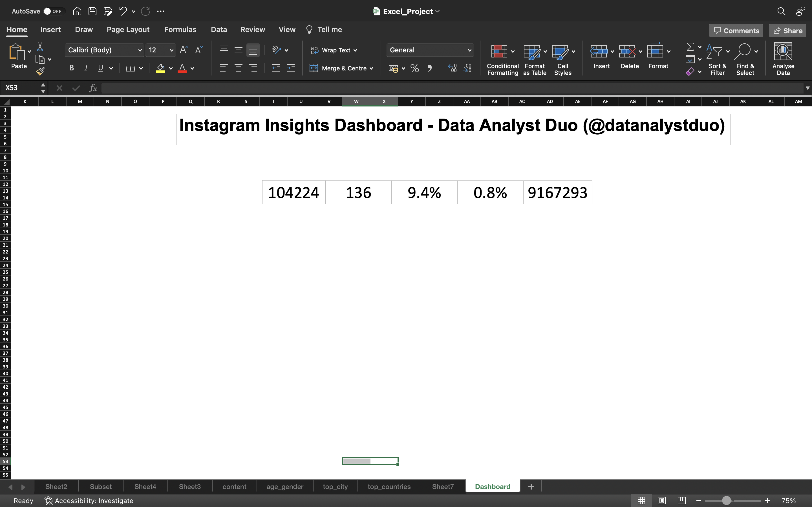Switch to the content tab
The image size is (812, 507).
click(234, 486)
